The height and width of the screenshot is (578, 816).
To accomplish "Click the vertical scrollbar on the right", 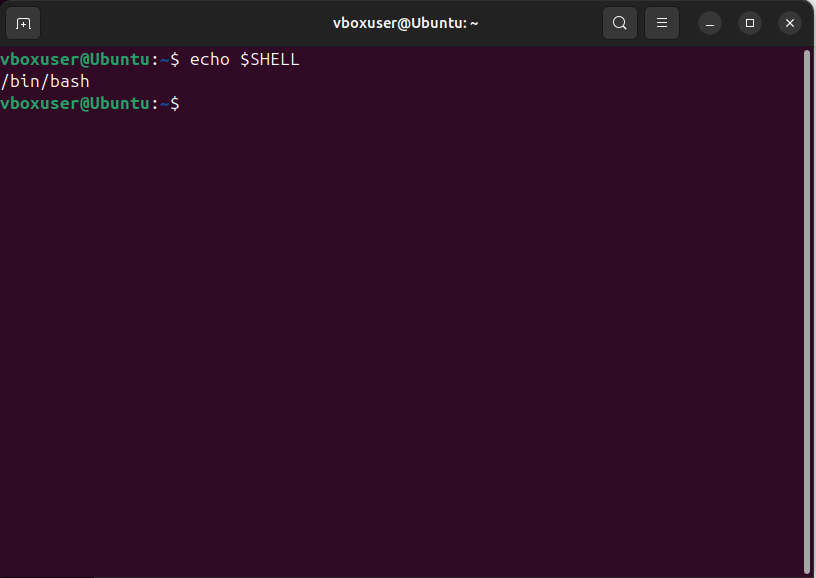I will pyautogui.click(x=807, y=300).
